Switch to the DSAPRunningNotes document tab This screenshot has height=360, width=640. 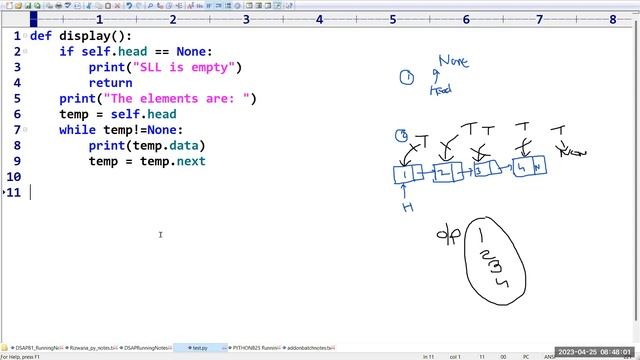point(146,348)
